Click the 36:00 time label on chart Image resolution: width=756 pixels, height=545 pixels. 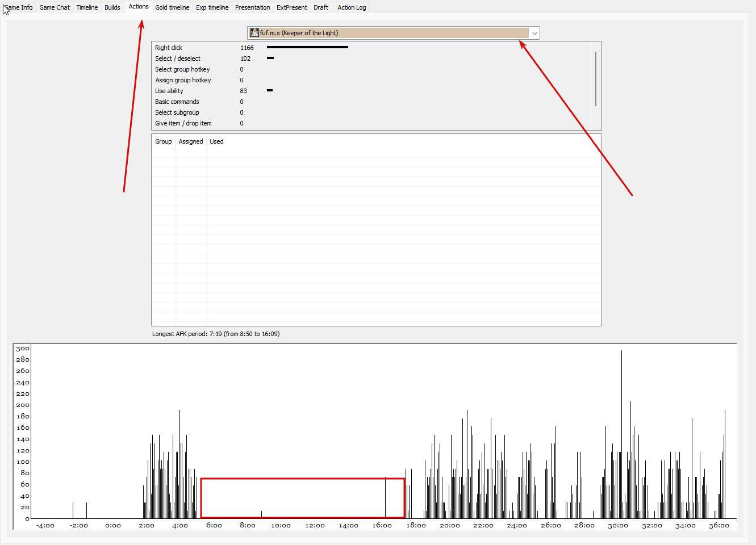719,526
